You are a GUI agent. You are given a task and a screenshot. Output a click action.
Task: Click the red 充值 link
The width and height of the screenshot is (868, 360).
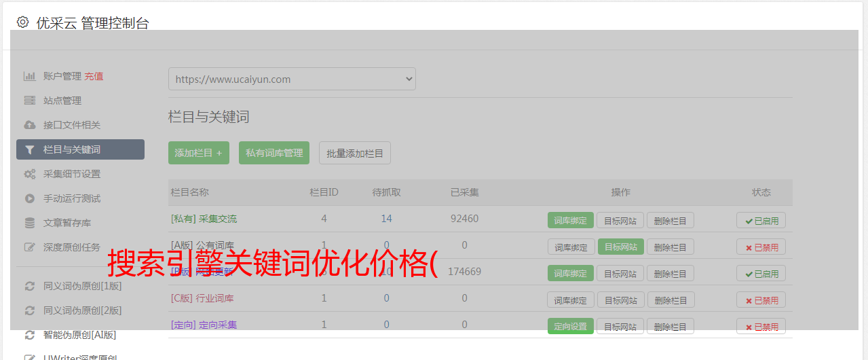[94, 76]
